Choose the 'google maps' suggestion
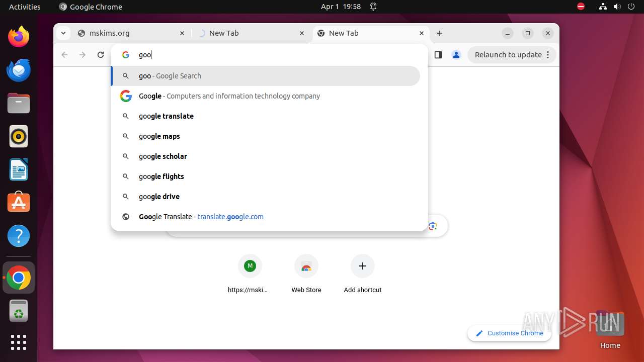Viewport: 644px width, 362px height. pyautogui.click(x=265, y=136)
